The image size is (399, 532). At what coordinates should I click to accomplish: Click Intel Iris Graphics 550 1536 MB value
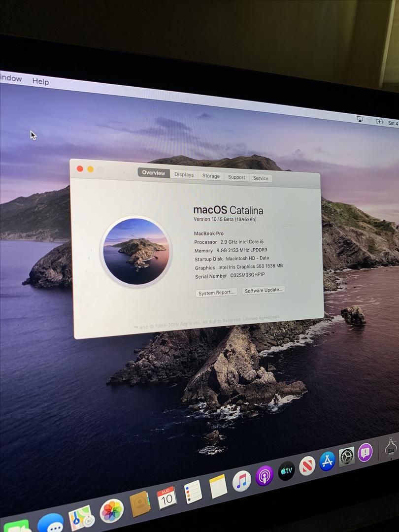250,266
